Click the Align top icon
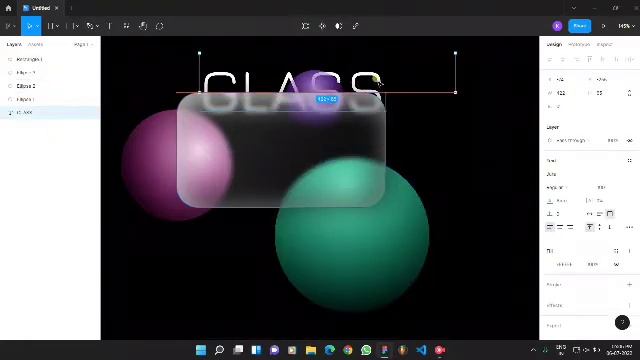The image size is (640, 360). 589,60
